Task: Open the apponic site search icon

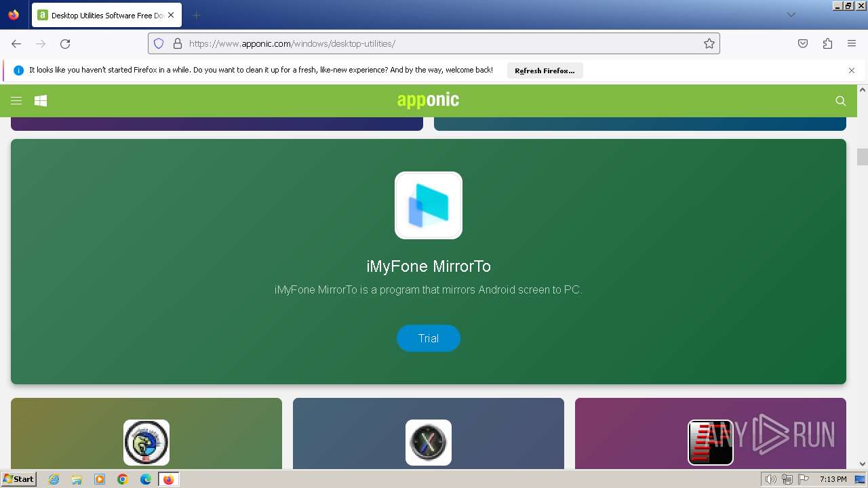Action: [841, 101]
